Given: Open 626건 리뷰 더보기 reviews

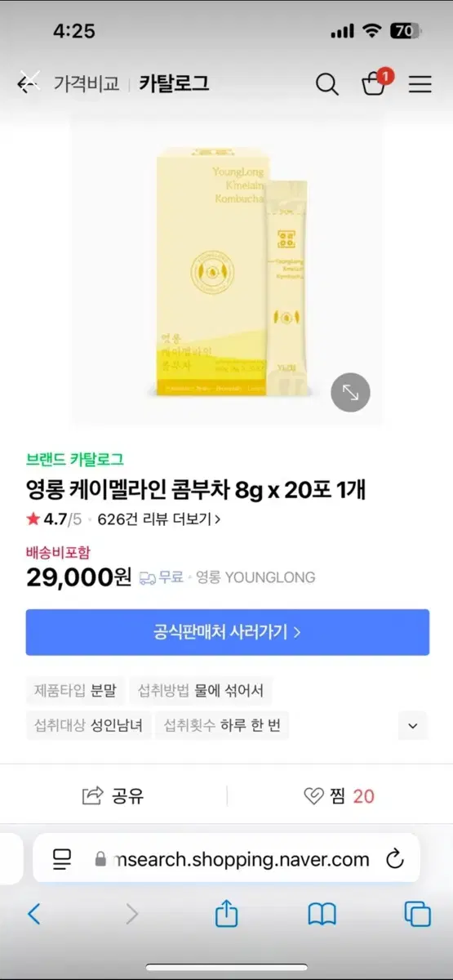Looking at the screenshot, I should pyautogui.click(x=158, y=519).
